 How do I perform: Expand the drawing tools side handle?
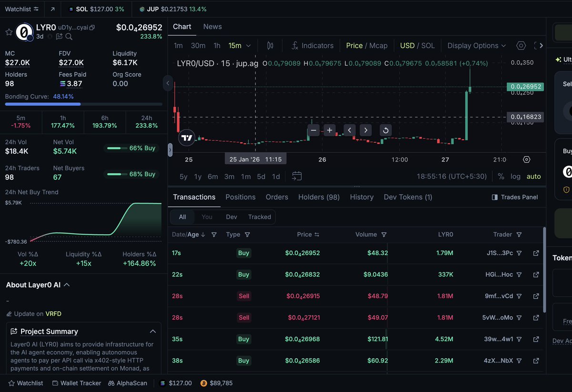point(170,150)
